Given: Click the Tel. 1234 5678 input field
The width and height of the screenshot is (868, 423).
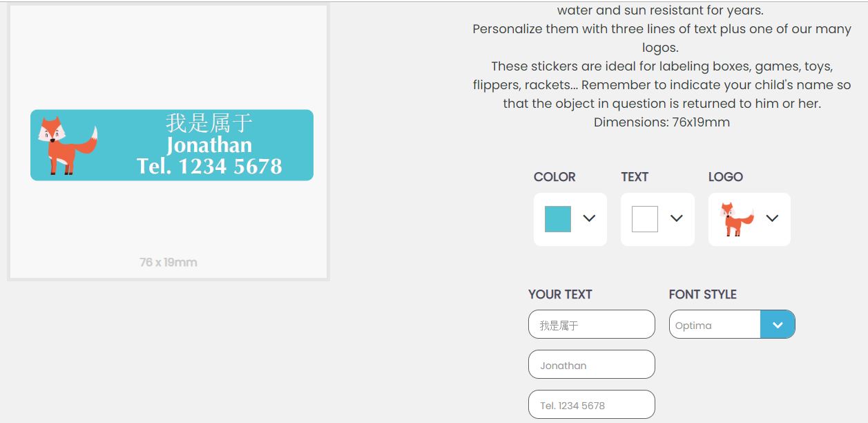Looking at the screenshot, I should point(591,404).
